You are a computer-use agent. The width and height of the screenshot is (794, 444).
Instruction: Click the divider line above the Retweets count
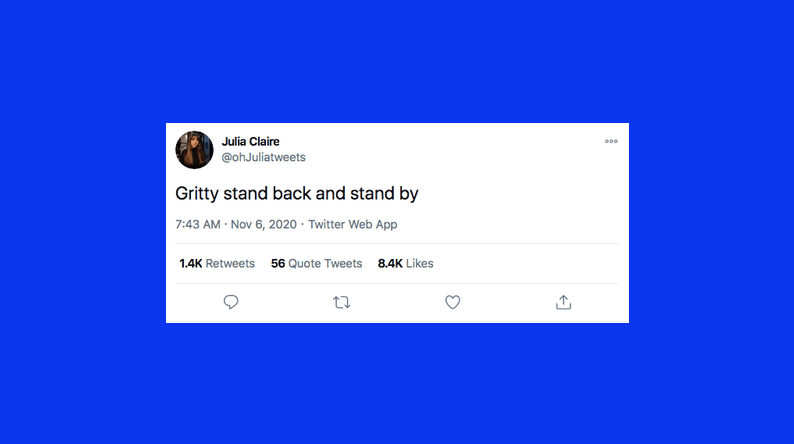(x=398, y=243)
